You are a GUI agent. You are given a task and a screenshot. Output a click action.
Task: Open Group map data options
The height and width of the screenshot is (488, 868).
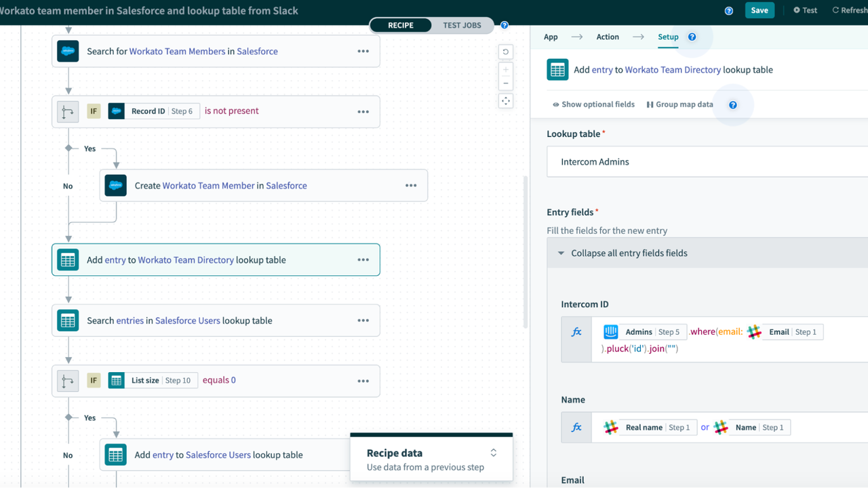(679, 104)
